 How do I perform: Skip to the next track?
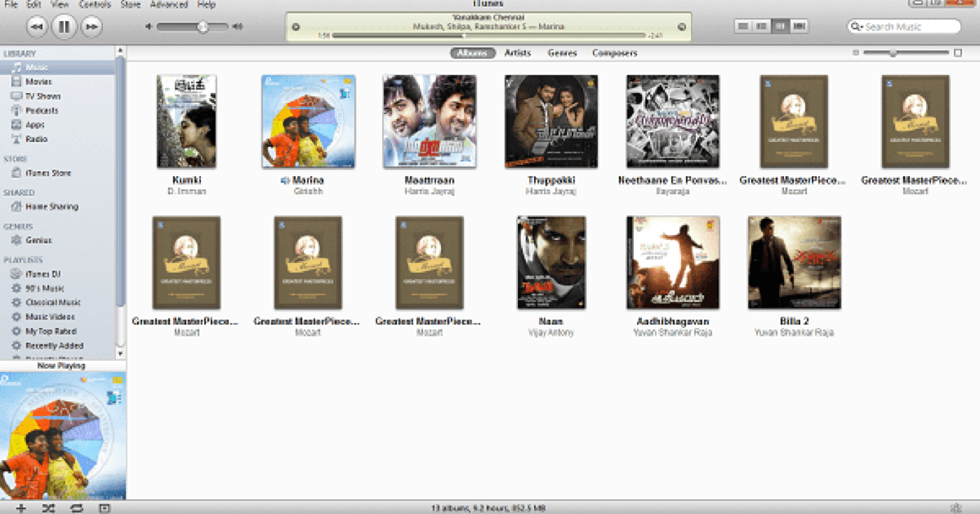tap(91, 27)
